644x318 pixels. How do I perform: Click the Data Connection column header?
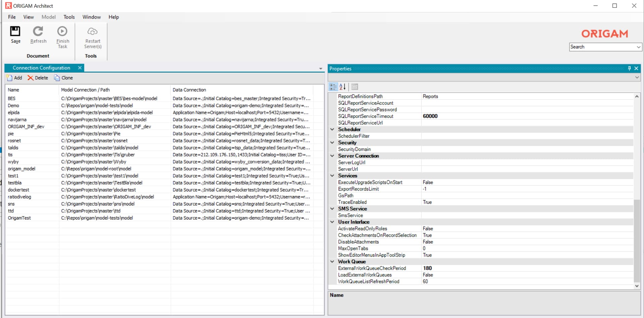tap(242, 90)
